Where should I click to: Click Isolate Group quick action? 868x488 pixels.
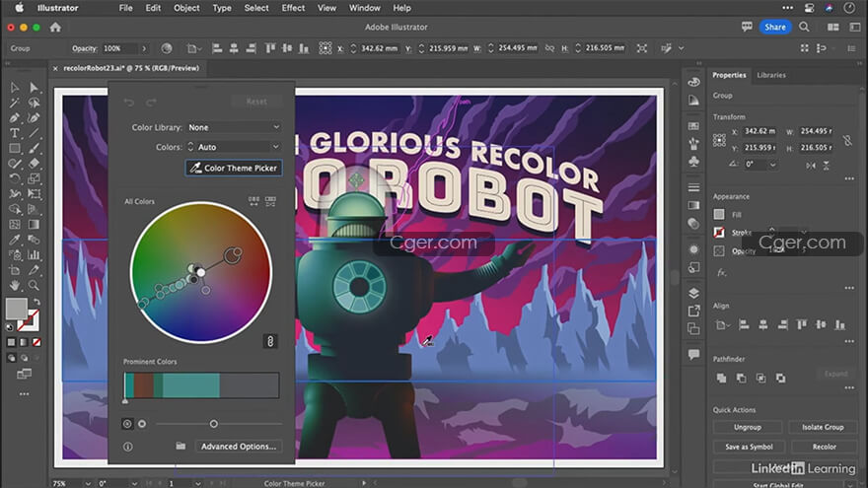coord(823,427)
